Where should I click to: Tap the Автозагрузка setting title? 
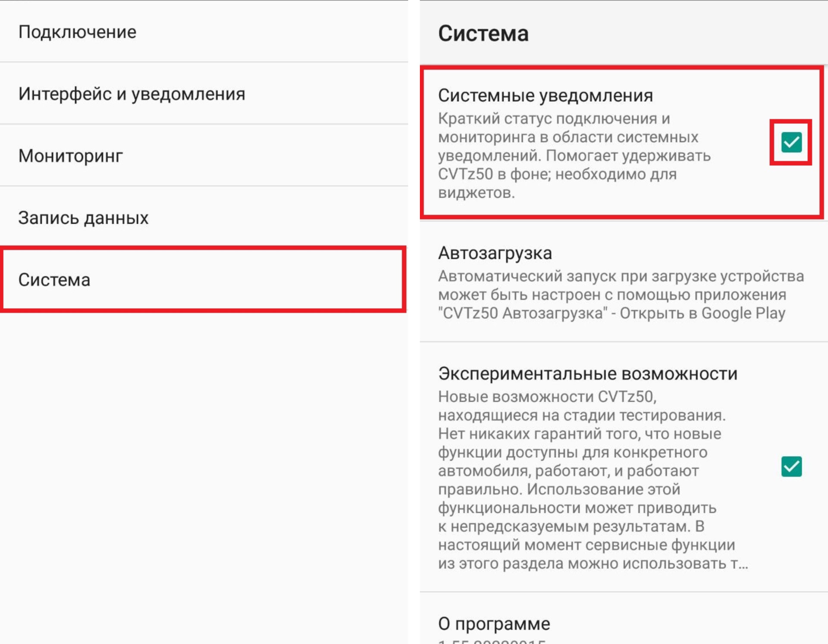[495, 253]
